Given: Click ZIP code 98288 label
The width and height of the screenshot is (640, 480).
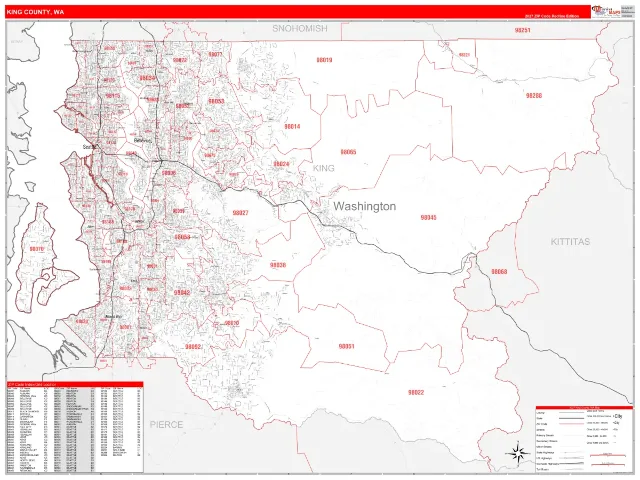Looking at the screenshot, I should pos(534,96).
